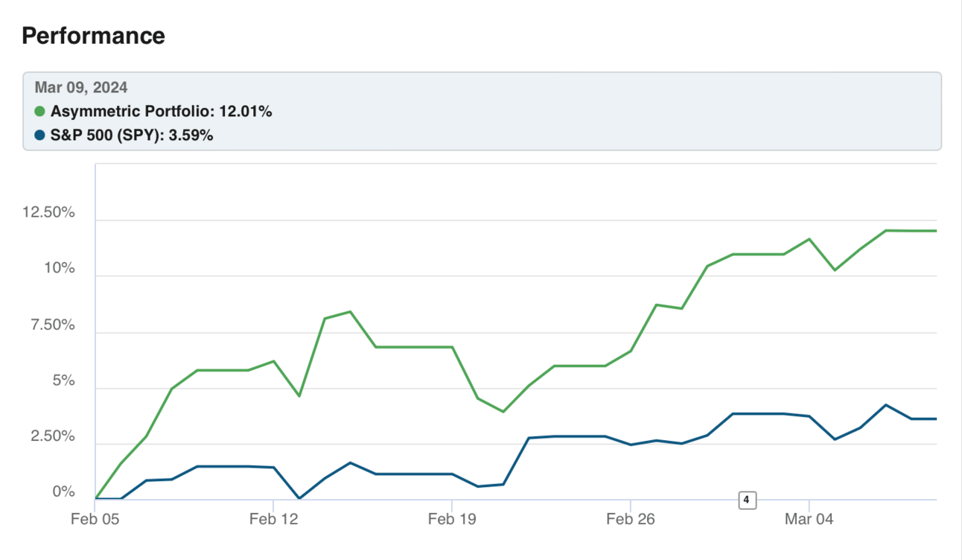Choose the Mar 04 x-axis label
This screenshot has width=962, height=560.
(x=808, y=520)
